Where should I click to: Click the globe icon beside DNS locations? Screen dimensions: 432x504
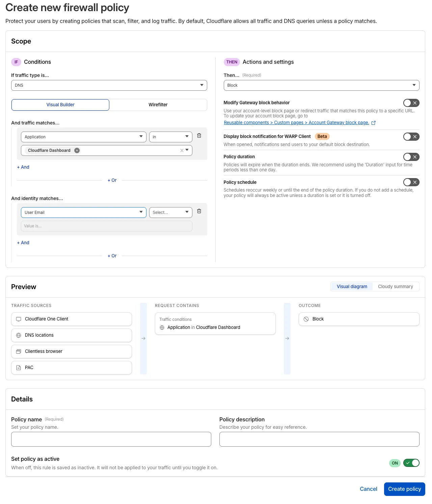(19, 335)
